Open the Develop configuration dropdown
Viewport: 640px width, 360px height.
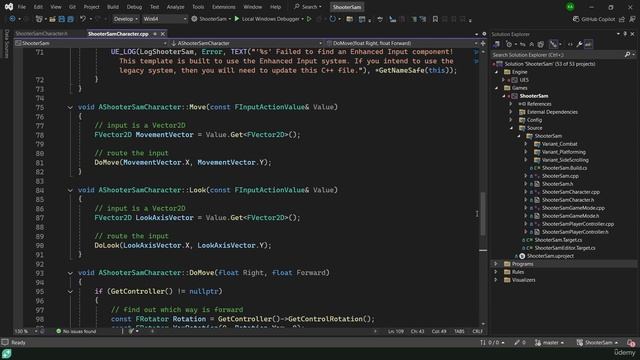coord(125,19)
